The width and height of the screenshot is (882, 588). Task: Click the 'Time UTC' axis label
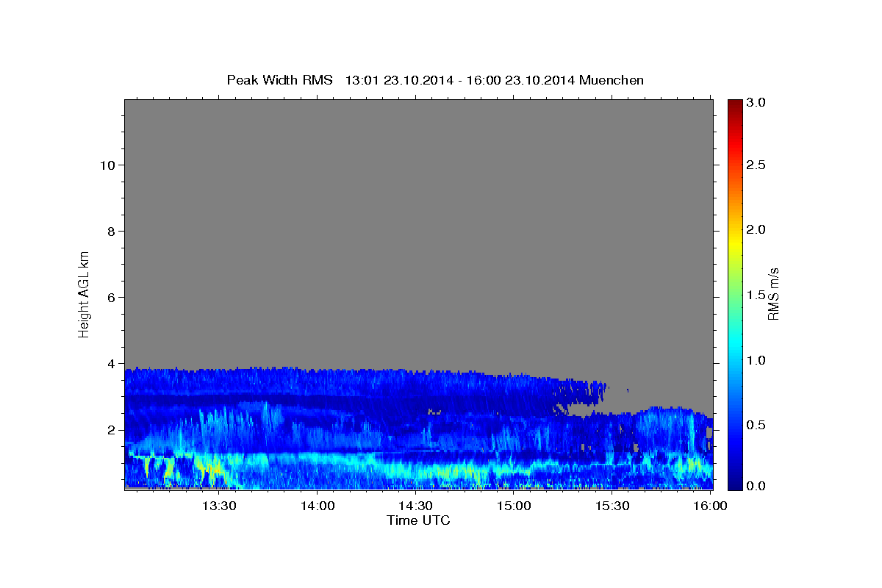pyautogui.click(x=418, y=520)
